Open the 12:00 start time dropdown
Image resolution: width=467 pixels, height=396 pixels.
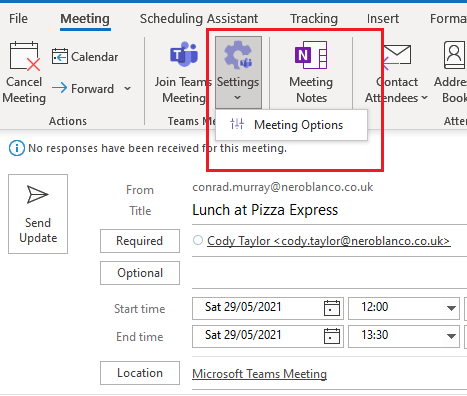pos(451,308)
